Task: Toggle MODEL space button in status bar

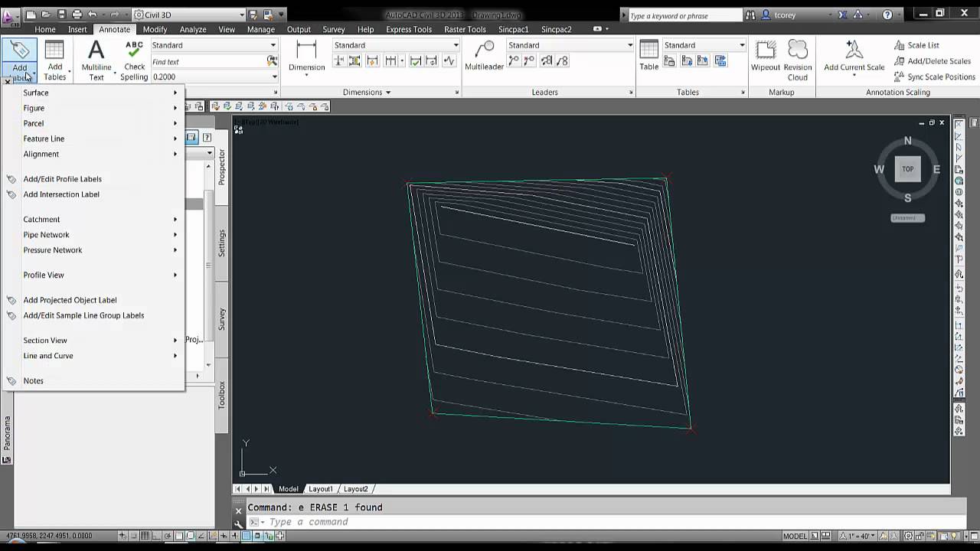Action: [x=795, y=536]
